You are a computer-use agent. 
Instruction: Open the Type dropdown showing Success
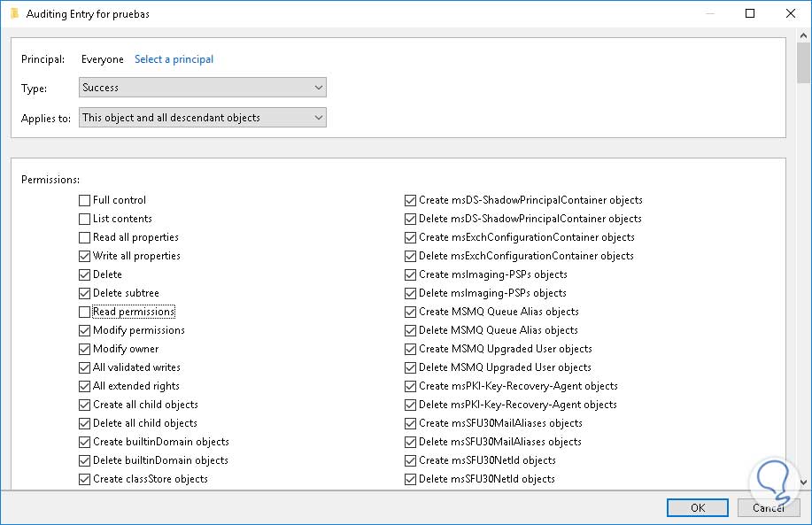[203, 88]
